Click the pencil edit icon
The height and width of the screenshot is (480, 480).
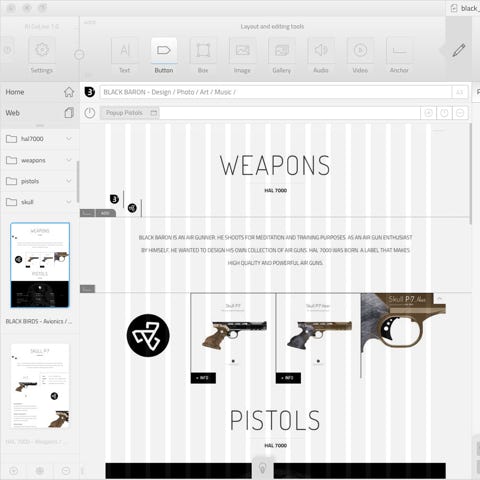point(459,50)
